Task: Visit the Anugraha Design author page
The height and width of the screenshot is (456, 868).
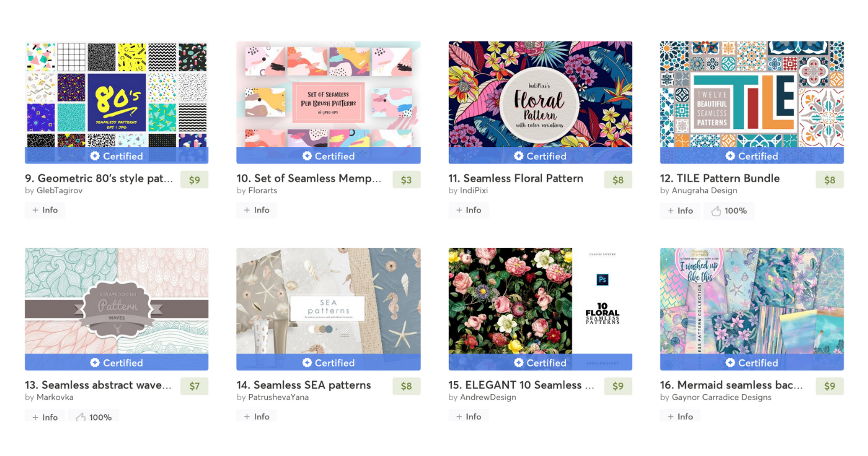Action: [x=704, y=191]
